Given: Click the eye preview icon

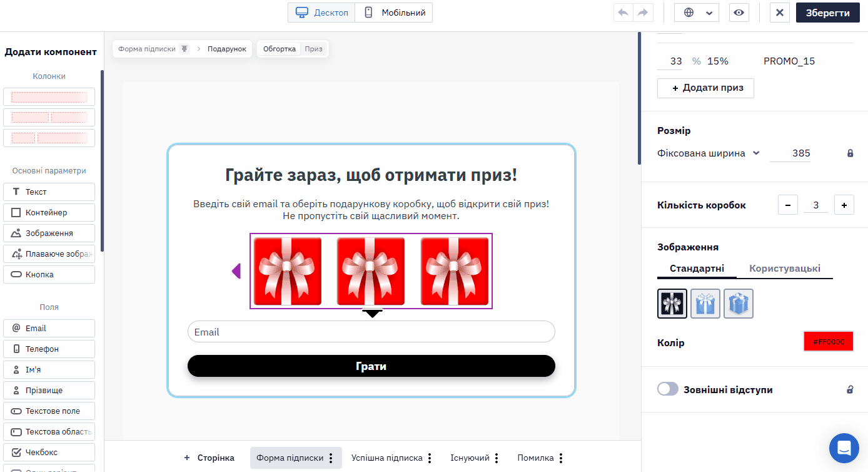Looking at the screenshot, I should [739, 13].
